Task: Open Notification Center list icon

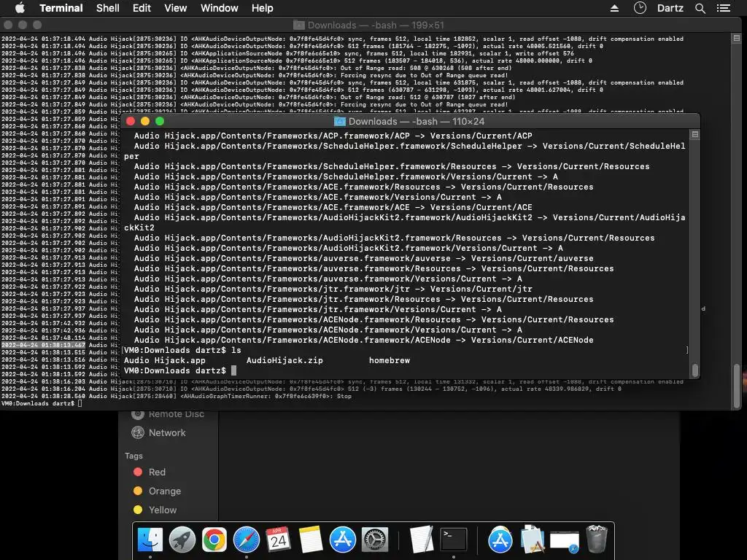Action: pyautogui.click(x=723, y=8)
